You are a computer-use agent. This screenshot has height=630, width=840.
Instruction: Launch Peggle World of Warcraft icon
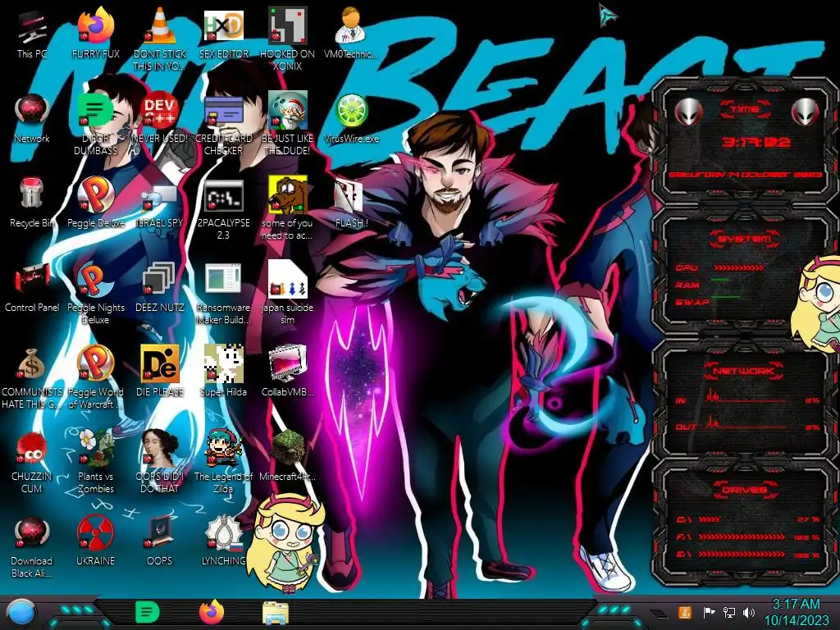click(95, 377)
